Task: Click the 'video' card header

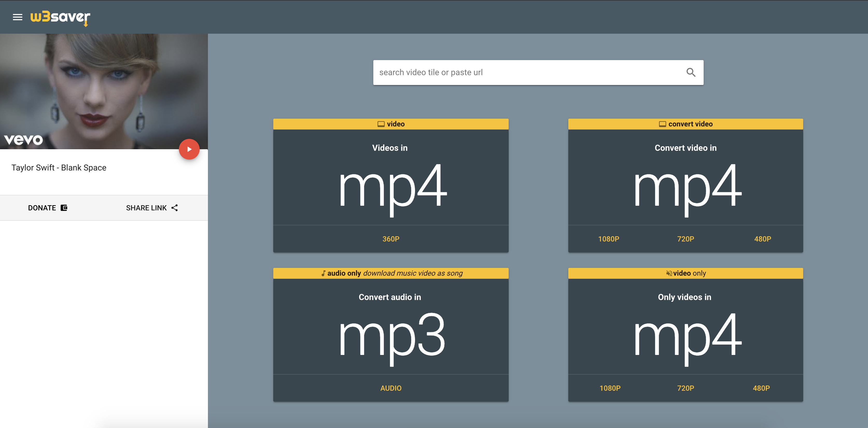Action: (x=391, y=124)
